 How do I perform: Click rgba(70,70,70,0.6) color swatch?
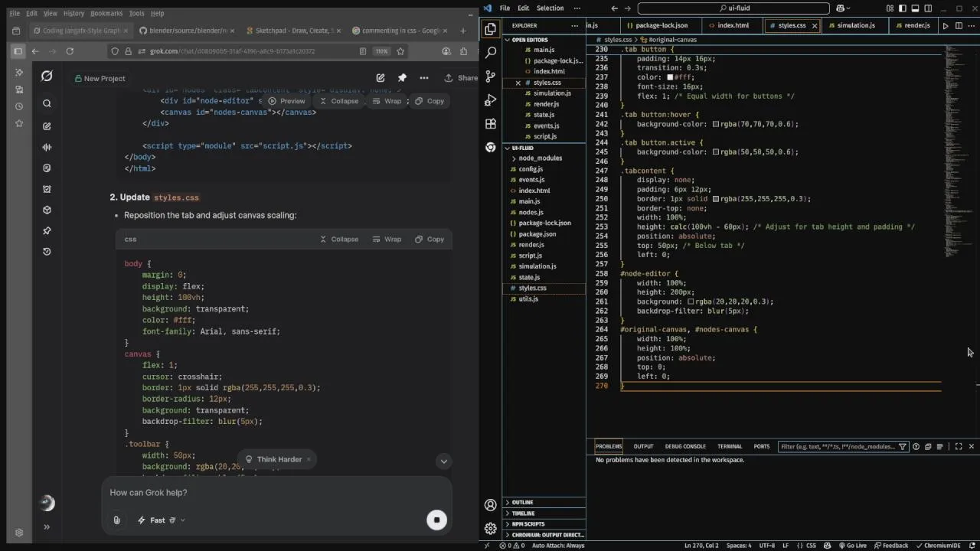pyautogui.click(x=716, y=125)
